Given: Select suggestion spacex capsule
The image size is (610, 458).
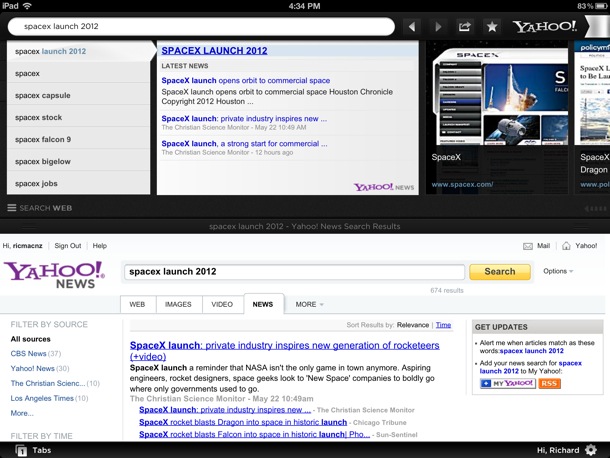Looking at the screenshot, I should click(x=79, y=95).
